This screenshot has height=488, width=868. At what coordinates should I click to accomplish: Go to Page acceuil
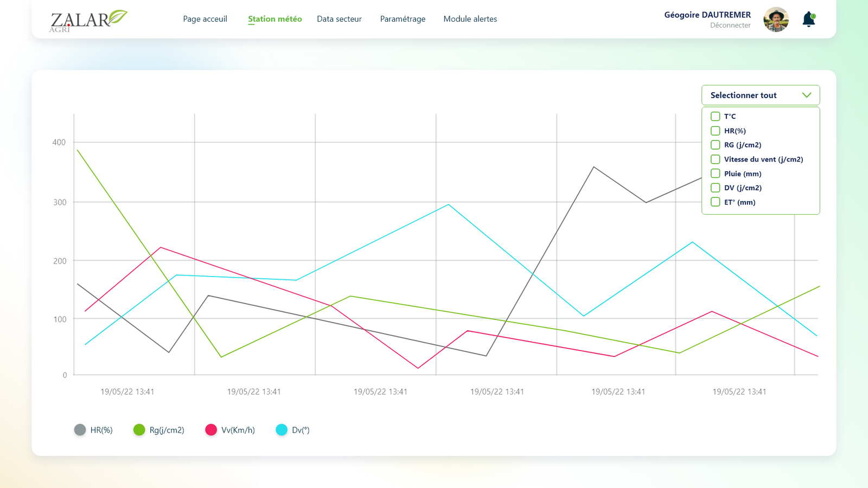205,19
